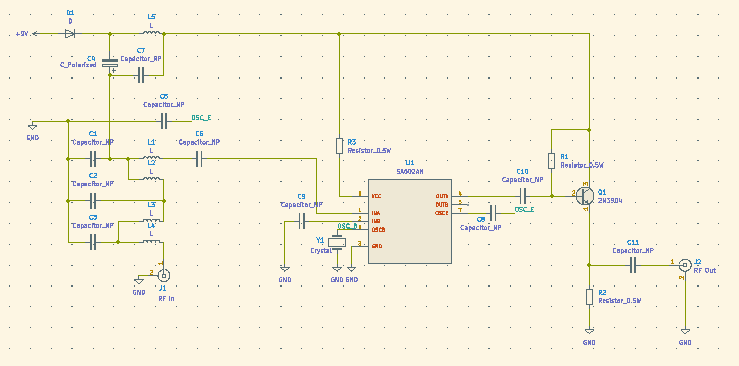Select the C3 capacitor symbol
Image resolution: width=739 pixels, height=366 pixels.
click(93, 243)
